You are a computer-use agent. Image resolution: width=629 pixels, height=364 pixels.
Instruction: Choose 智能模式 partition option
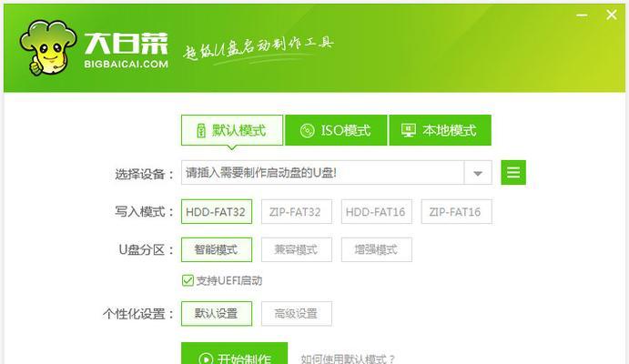tap(217, 249)
